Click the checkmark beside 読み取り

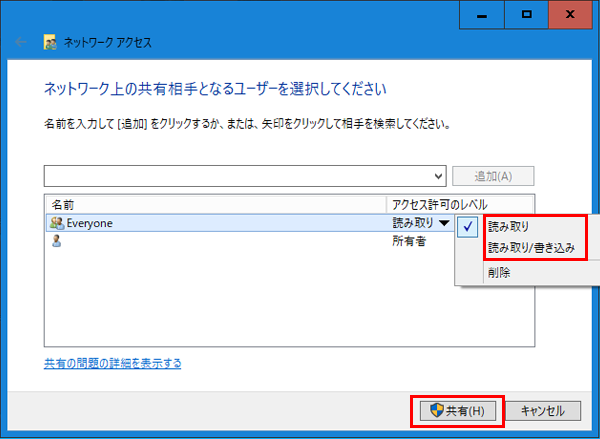[467, 227]
